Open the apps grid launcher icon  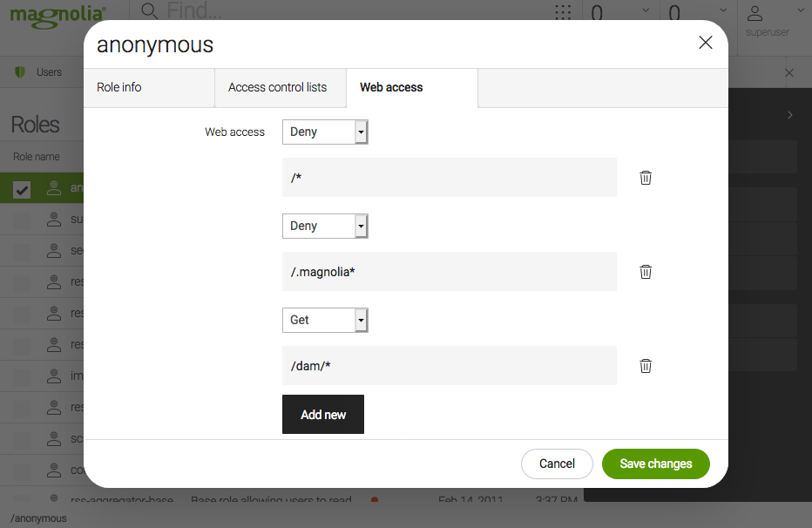(563, 11)
